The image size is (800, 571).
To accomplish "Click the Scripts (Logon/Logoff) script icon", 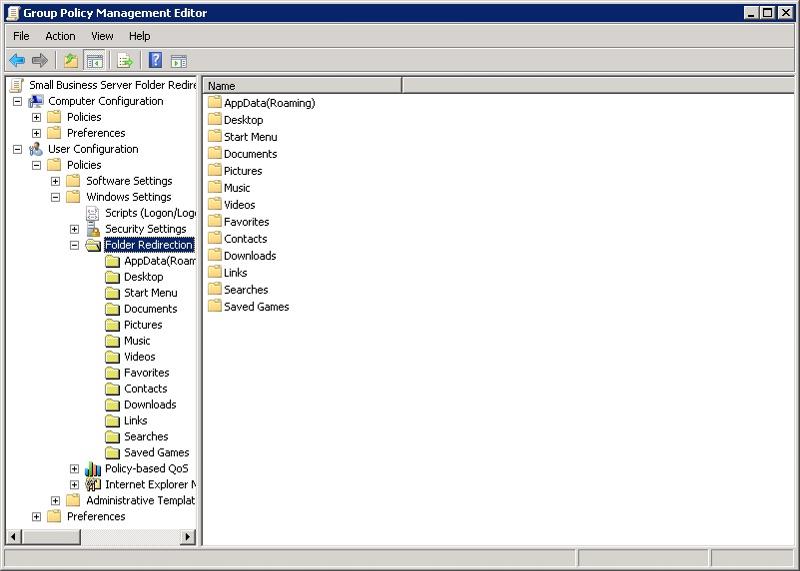I will (x=92, y=213).
